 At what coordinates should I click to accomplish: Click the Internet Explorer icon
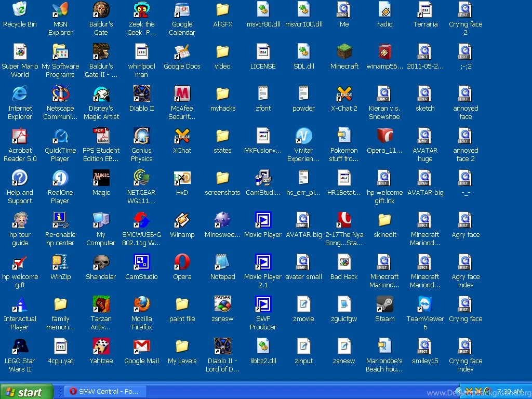pyautogui.click(x=20, y=94)
